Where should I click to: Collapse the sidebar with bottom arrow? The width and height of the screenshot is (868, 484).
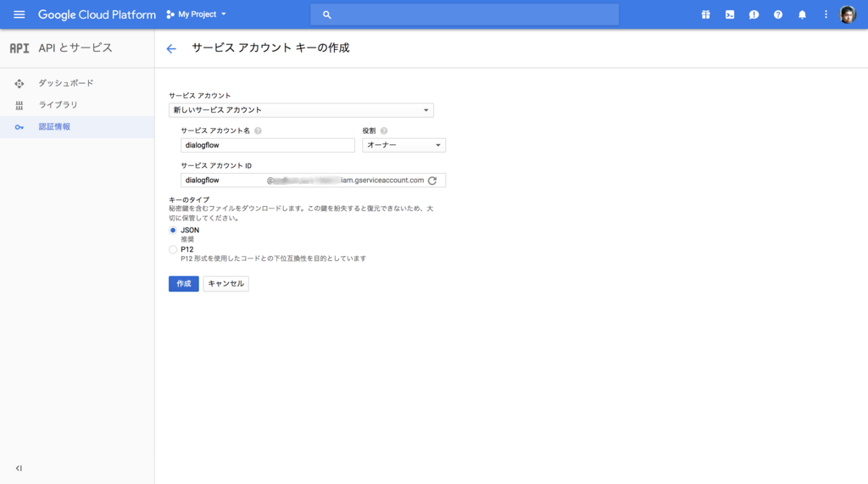pos(19,469)
